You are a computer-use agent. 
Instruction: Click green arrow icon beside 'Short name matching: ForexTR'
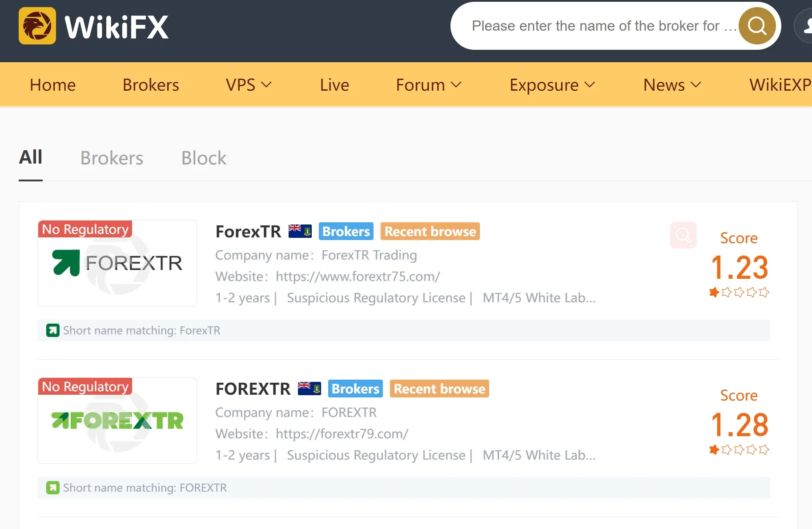(x=53, y=330)
